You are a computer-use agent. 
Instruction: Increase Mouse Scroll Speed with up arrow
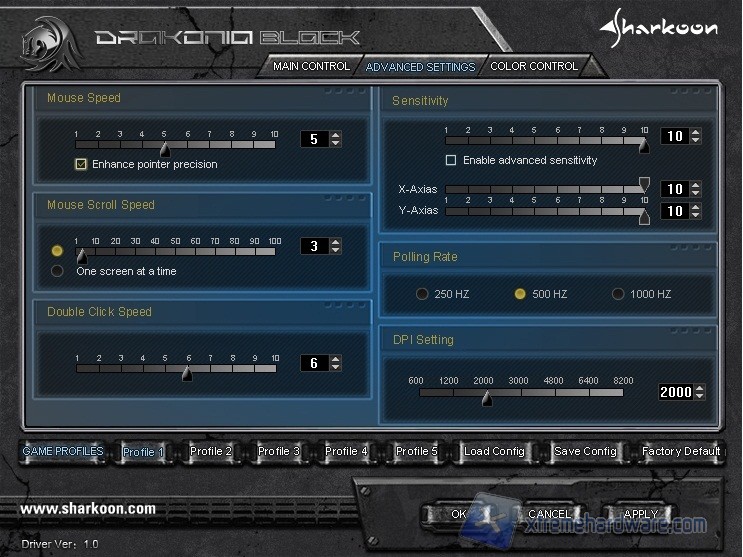coord(335,241)
